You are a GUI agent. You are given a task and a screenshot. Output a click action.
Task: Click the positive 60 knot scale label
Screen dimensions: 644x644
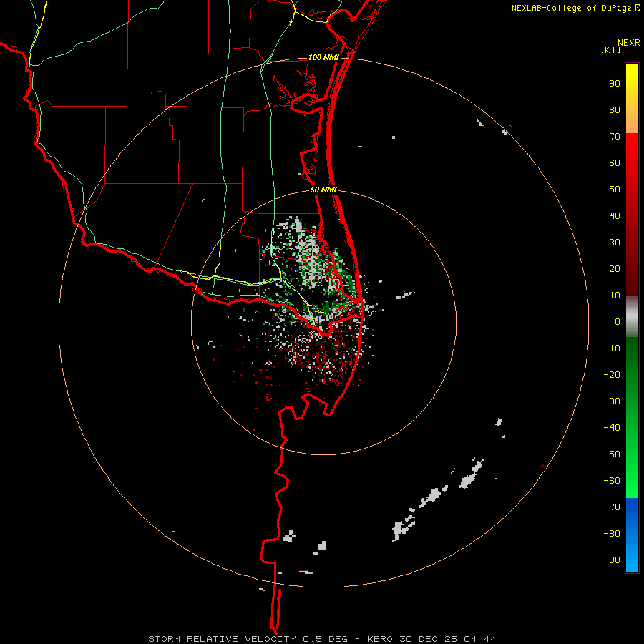(615, 162)
